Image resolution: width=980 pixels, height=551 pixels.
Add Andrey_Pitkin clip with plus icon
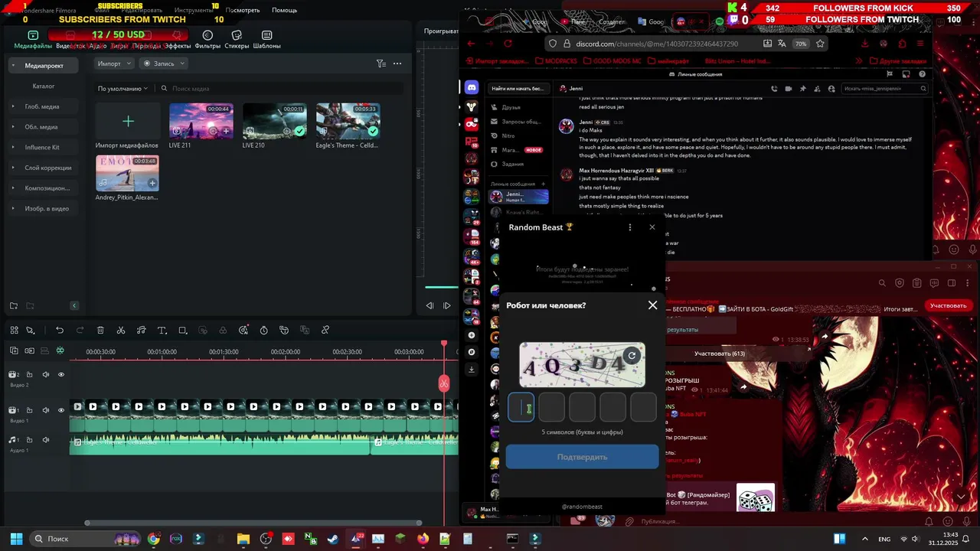[x=152, y=183]
